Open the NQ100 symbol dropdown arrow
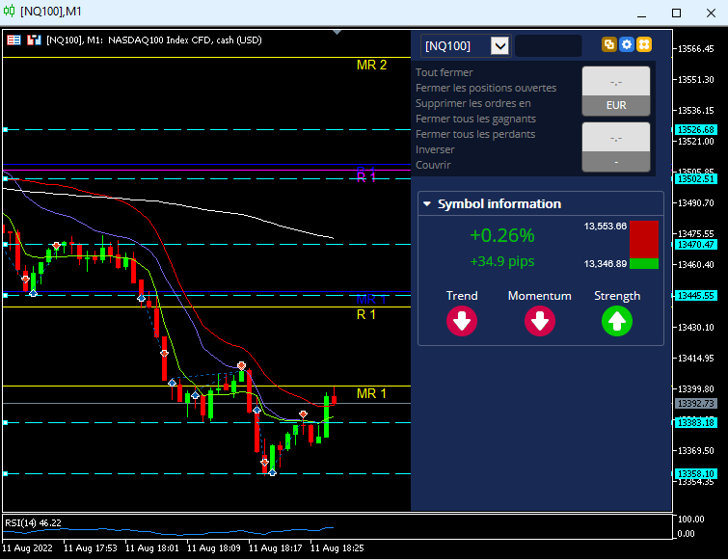 (500, 46)
